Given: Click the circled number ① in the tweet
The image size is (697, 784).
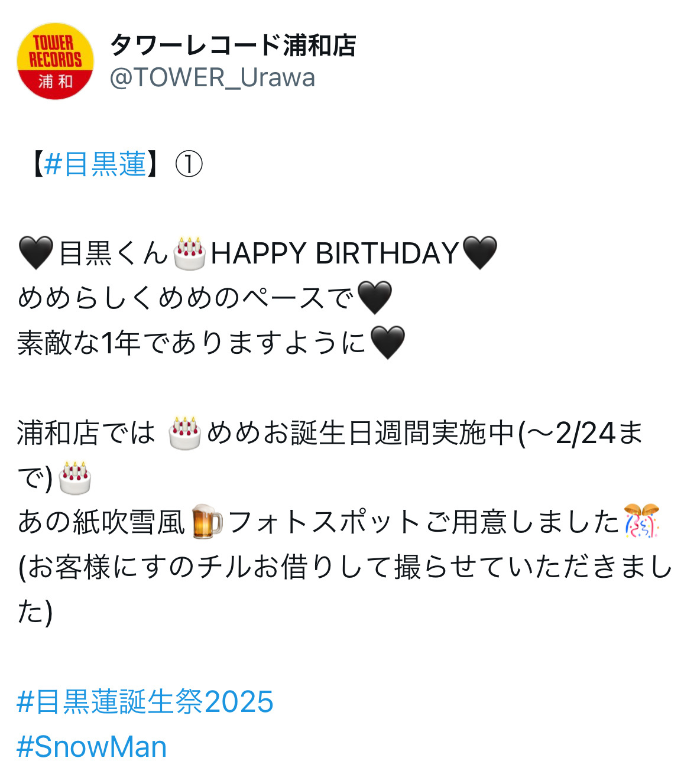Looking at the screenshot, I should pyautogui.click(x=189, y=164).
